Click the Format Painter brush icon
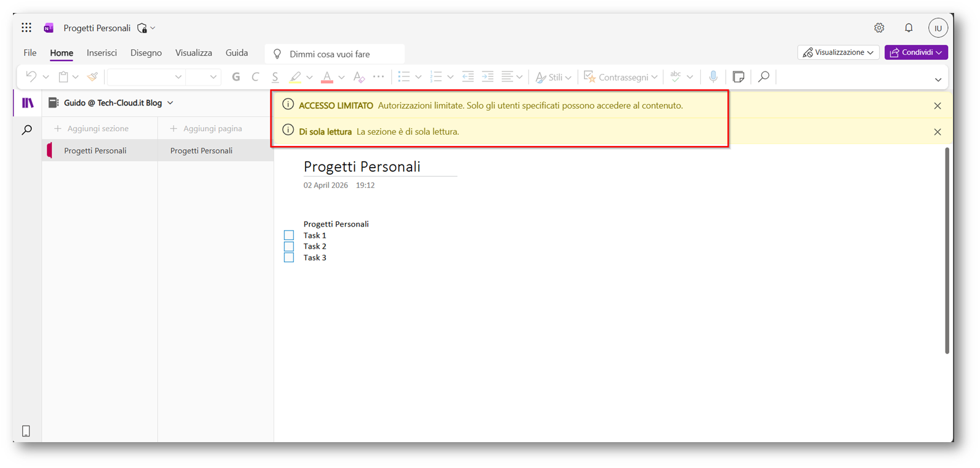 point(92,77)
